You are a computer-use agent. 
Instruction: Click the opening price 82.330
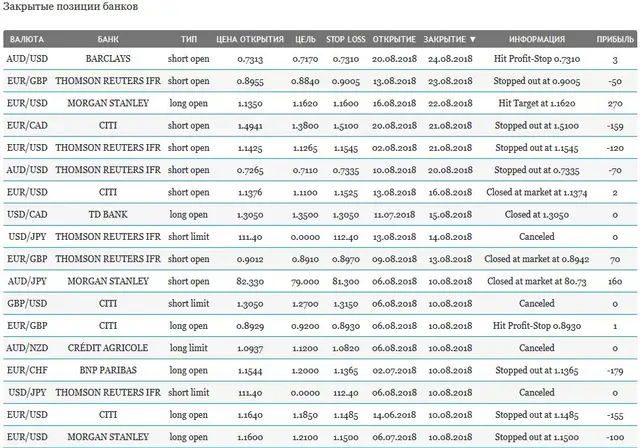pos(250,282)
